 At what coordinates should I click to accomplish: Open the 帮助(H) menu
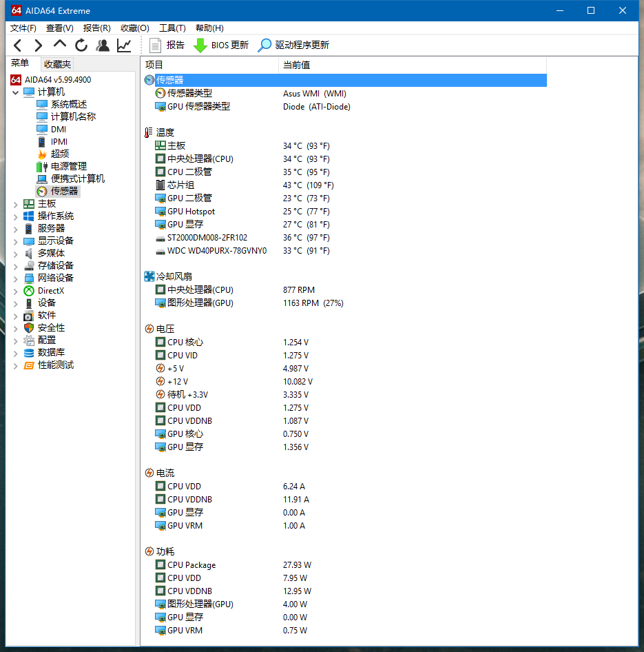click(x=209, y=28)
